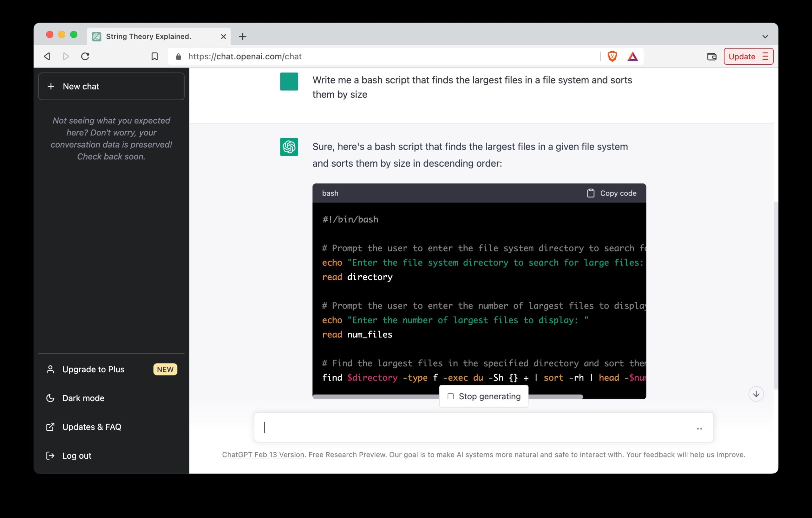Click Stop generating button

[484, 396]
